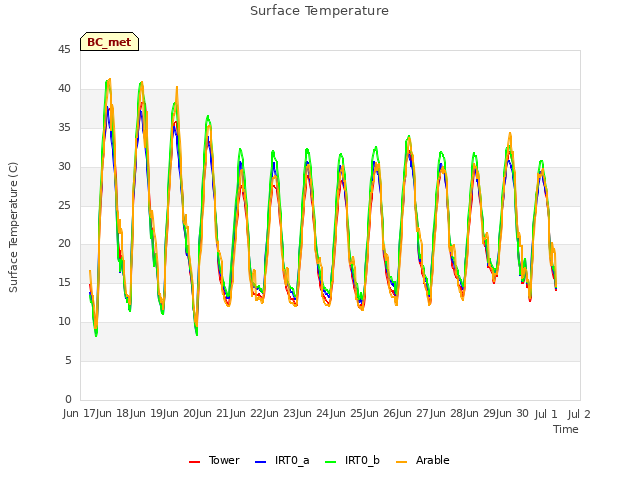
Task: Click the green IRT0_b legend swatch
Action: [x=331, y=462]
